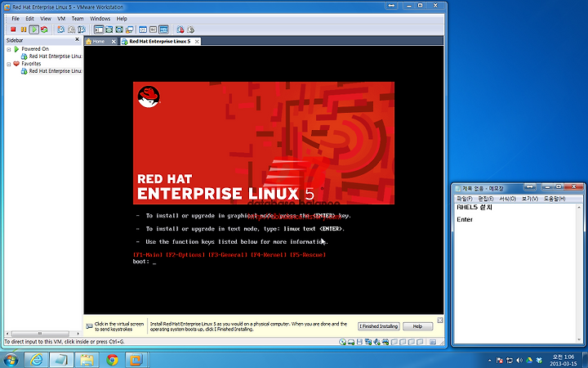Click the Quick Switch toolbar icon

point(109,29)
